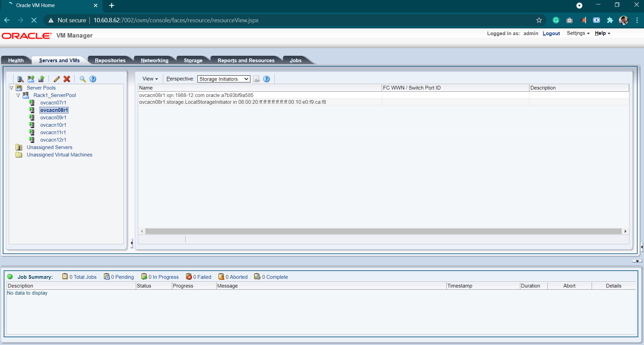
Task: Switch to the Jobs tab
Action: click(x=296, y=60)
